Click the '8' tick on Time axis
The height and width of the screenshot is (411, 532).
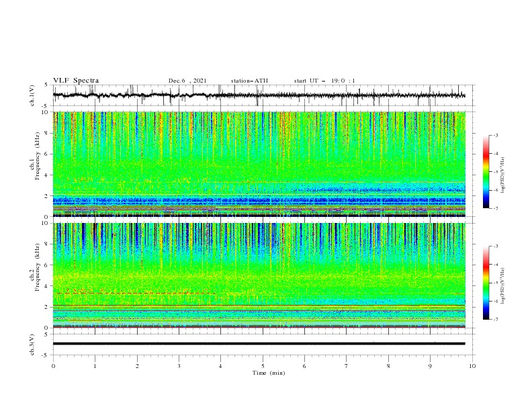coord(388,366)
